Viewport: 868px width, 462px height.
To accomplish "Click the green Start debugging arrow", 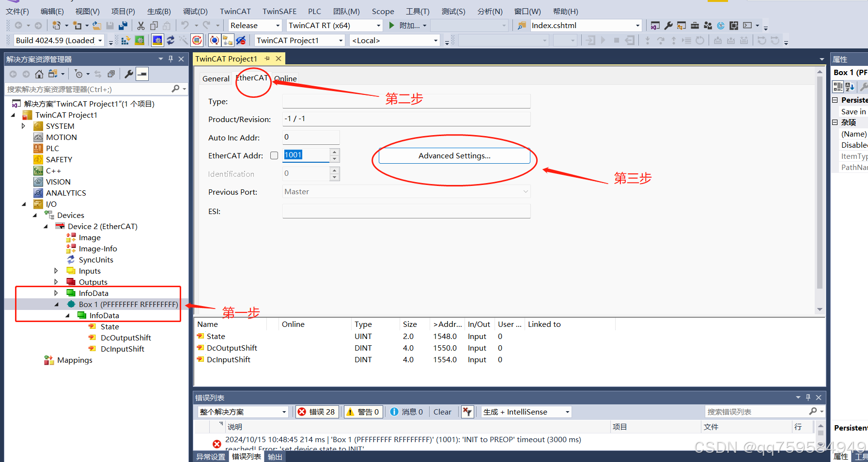I will point(392,25).
